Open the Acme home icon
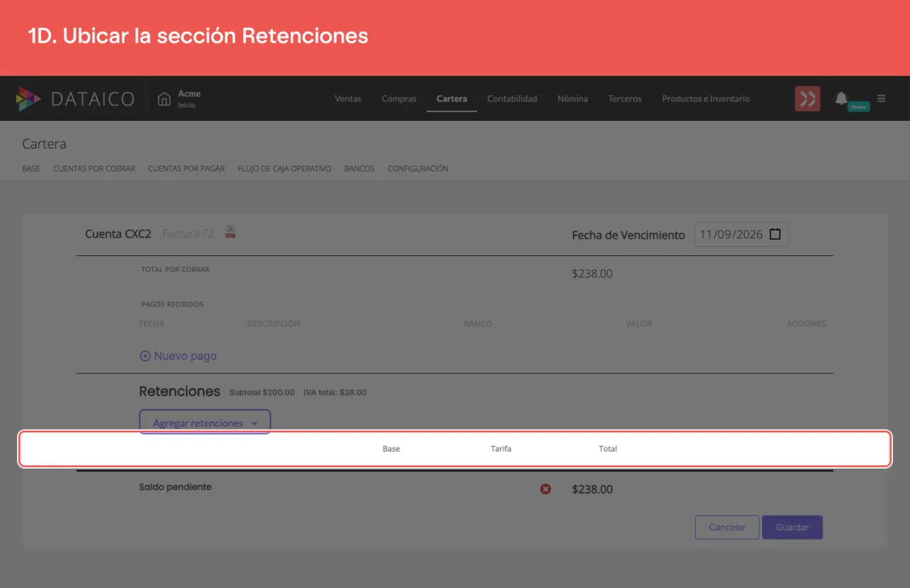The width and height of the screenshot is (910, 588). point(164,99)
